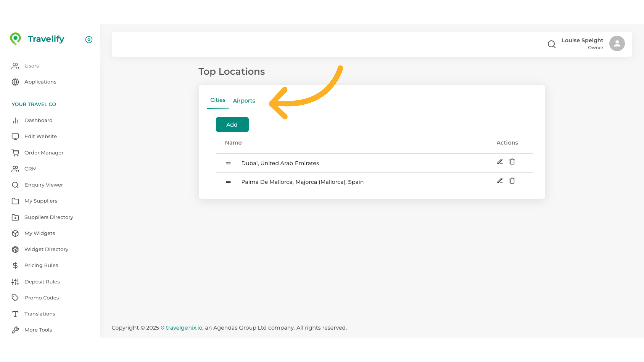Click the Add button under Top Locations
The width and height of the screenshot is (644, 362).
point(232,124)
